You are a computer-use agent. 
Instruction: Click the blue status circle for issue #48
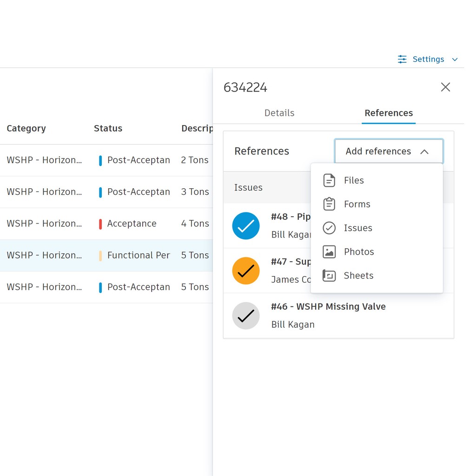246,226
